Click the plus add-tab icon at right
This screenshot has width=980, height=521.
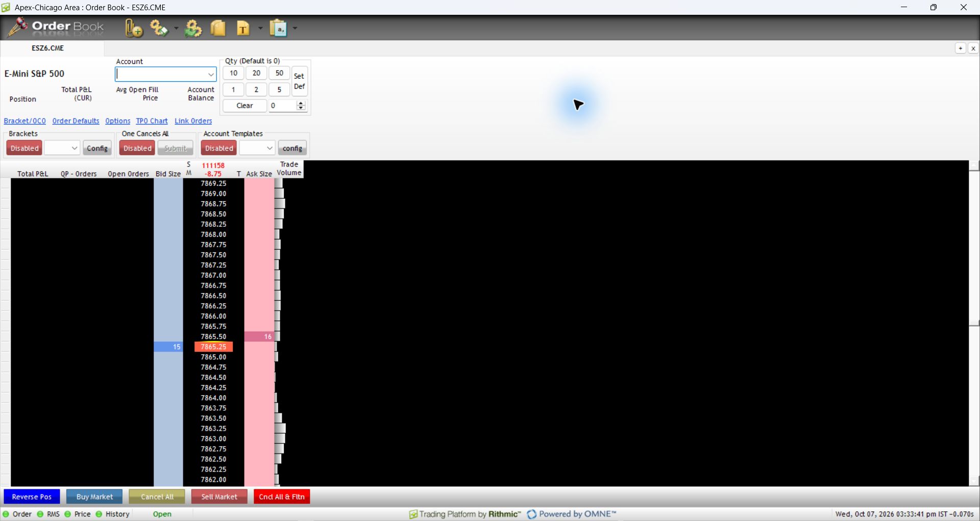[961, 48]
